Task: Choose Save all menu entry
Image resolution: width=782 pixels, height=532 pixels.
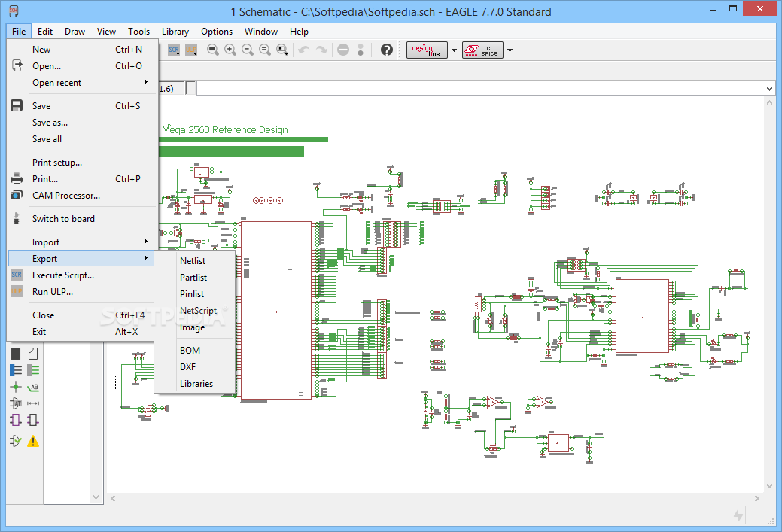Action: 83,139
